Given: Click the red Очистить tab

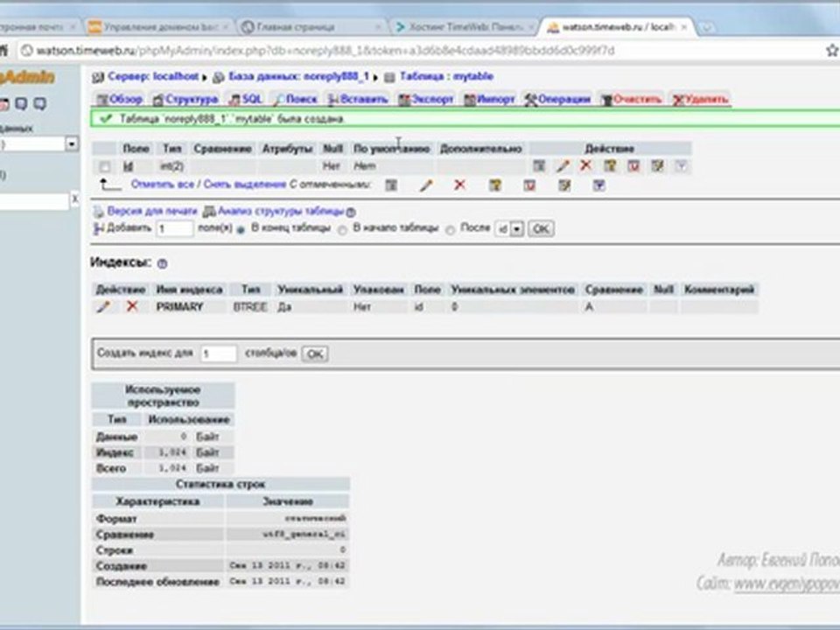Looking at the screenshot, I should click(x=631, y=99).
